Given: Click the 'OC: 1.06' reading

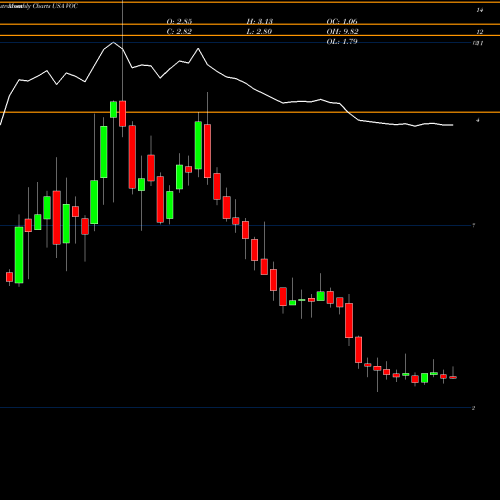Looking at the screenshot, I should (x=342, y=21).
